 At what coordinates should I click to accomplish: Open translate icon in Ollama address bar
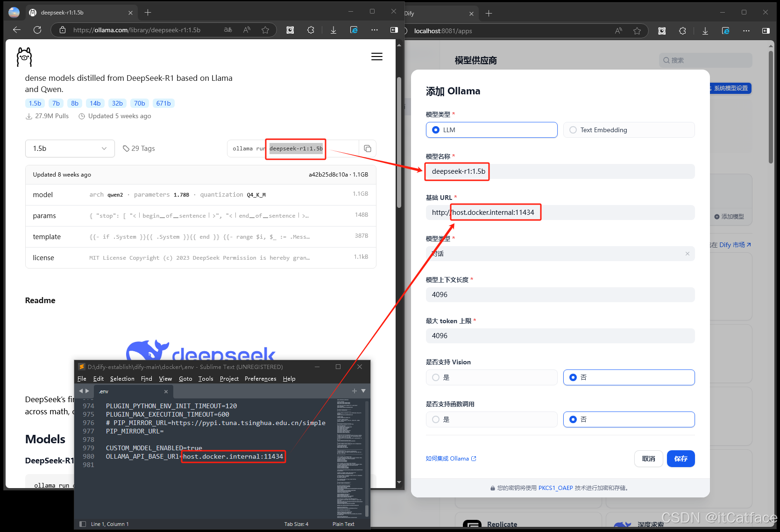[x=228, y=30]
